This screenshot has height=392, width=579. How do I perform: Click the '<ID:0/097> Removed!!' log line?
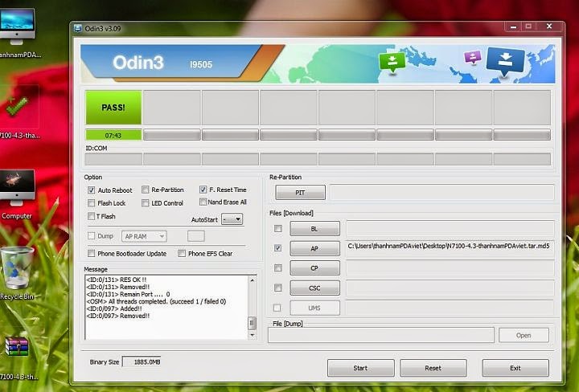(117, 316)
